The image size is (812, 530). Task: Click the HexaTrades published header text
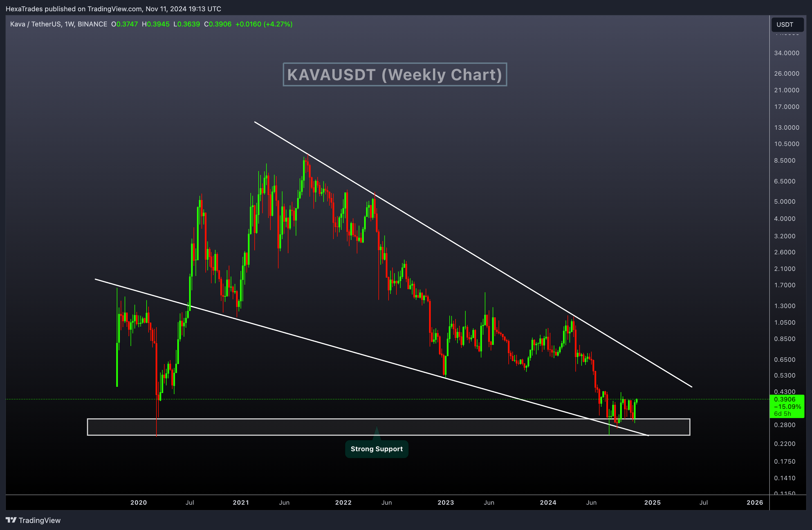[113, 9]
